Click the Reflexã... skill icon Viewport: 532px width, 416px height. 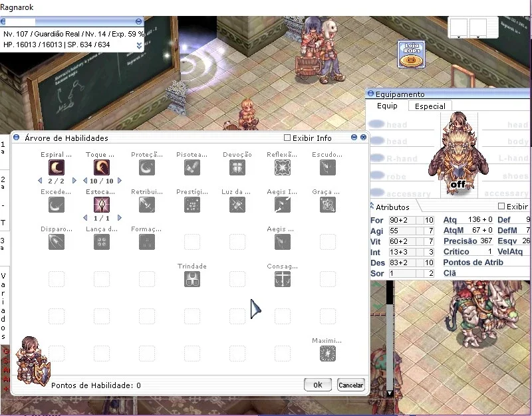coord(282,167)
